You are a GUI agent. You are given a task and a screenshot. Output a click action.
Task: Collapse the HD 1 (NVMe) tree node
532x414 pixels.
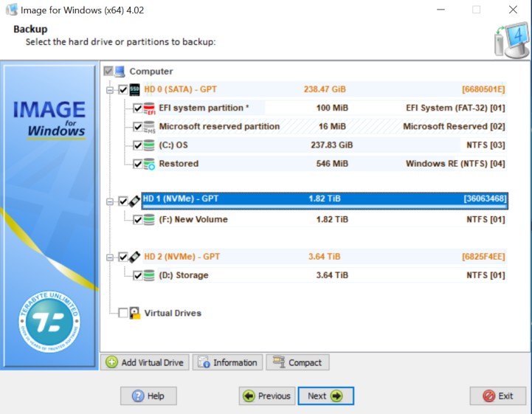pyautogui.click(x=110, y=202)
